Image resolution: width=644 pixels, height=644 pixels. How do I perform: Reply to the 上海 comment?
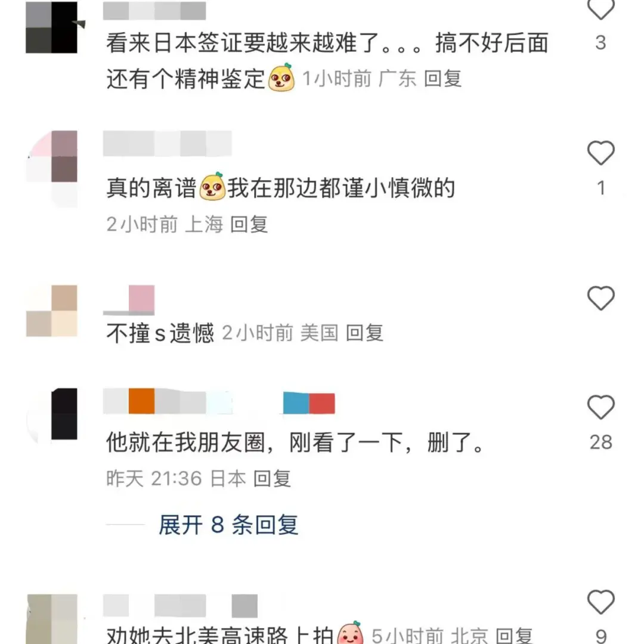tap(249, 224)
